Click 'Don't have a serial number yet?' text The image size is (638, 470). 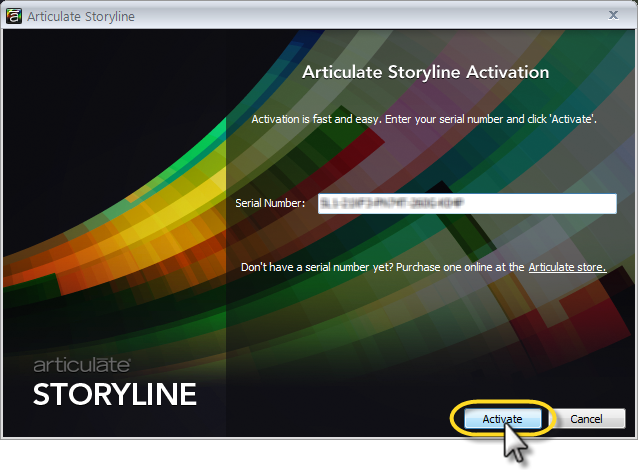(x=317, y=267)
